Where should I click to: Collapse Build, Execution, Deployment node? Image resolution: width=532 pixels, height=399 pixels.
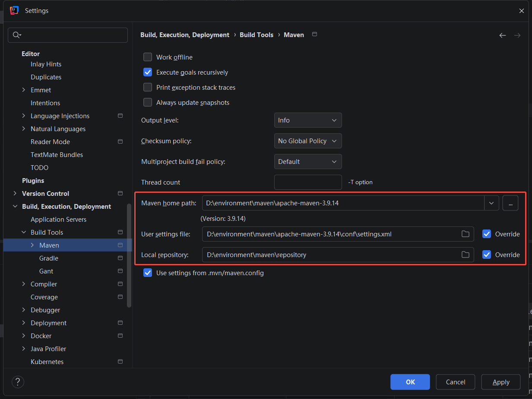15,206
